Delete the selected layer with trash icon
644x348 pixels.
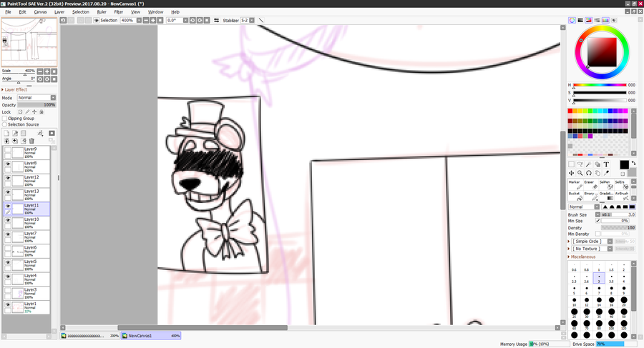coord(31,141)
